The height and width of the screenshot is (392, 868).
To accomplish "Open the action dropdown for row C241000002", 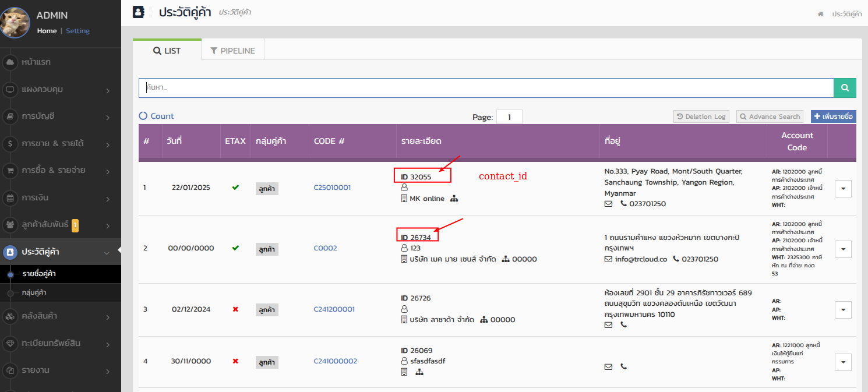I will pyautogui.click(x=844, y=362).
